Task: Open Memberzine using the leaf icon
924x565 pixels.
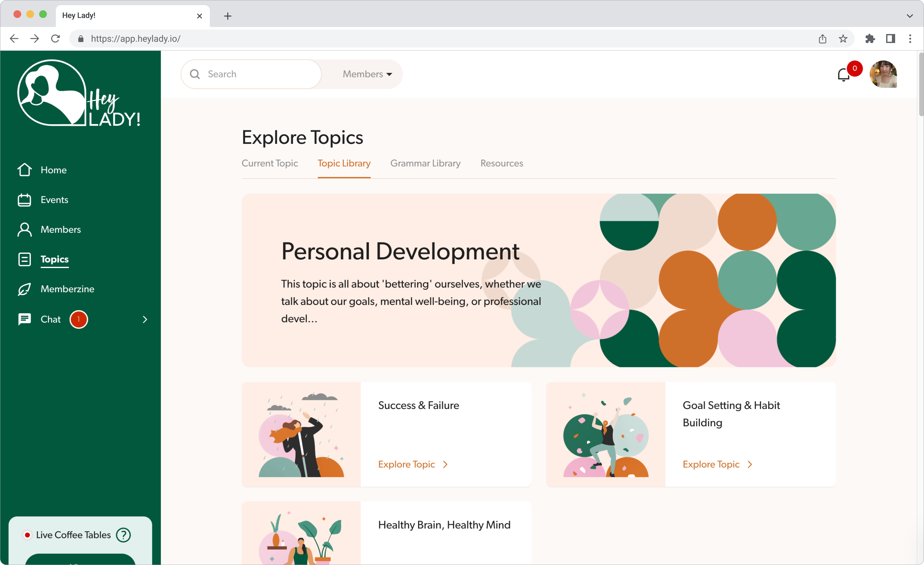Action: point(24,289)
